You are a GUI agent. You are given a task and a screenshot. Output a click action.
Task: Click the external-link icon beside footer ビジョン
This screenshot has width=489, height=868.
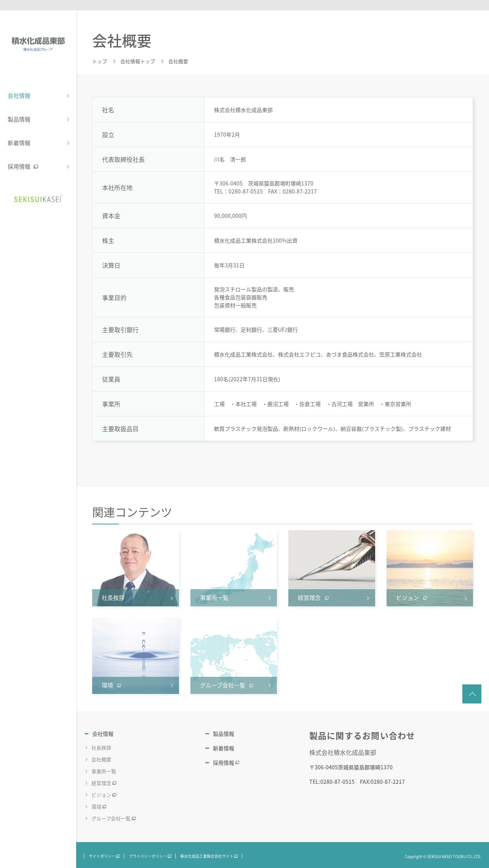(x=114, y=795)
